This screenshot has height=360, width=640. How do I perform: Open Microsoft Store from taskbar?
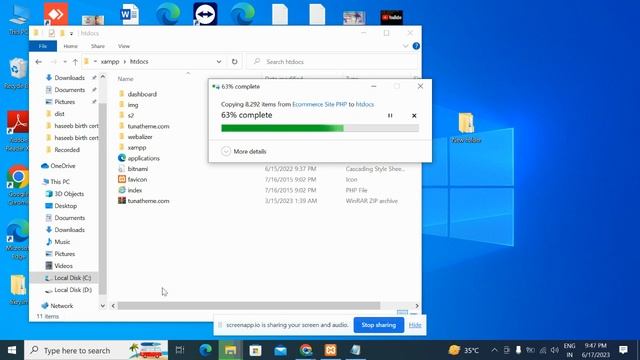[256, 350]
